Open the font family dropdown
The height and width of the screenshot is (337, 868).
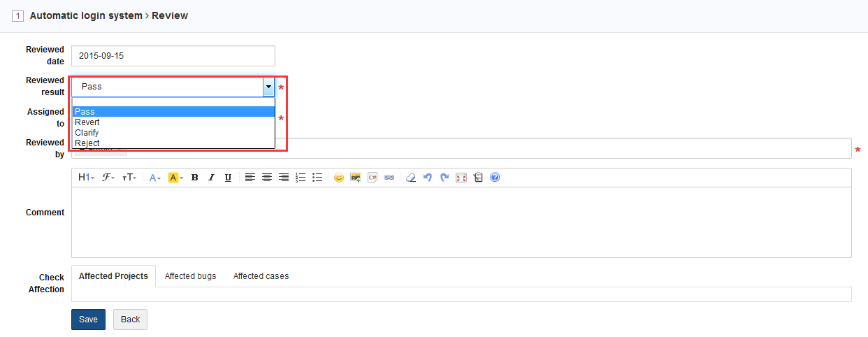pyautogui.click(x=108, y=178)
